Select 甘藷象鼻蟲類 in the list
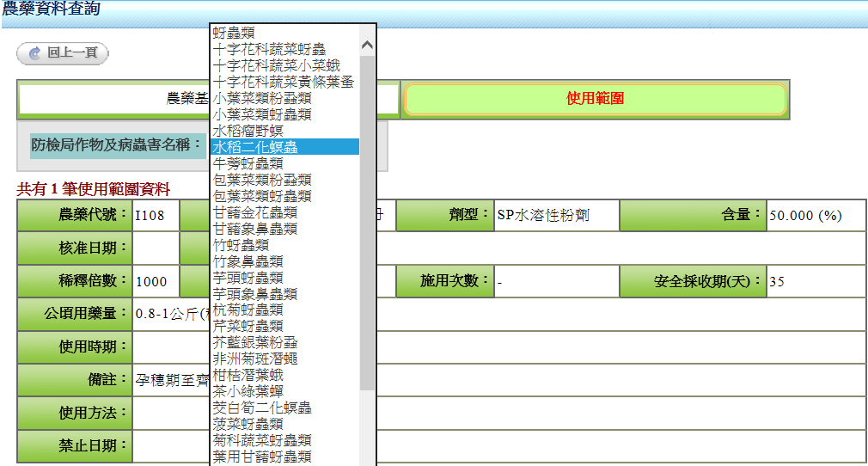Screen dimensions: 868x466 (x=254, y=229)
